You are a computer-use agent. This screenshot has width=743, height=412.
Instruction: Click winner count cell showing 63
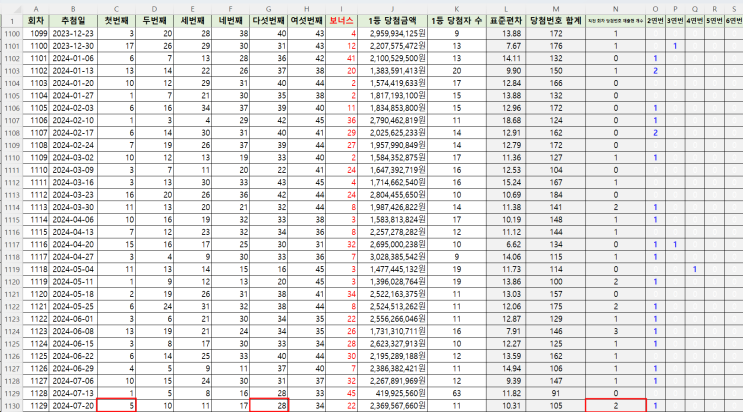tap(456, 394)
